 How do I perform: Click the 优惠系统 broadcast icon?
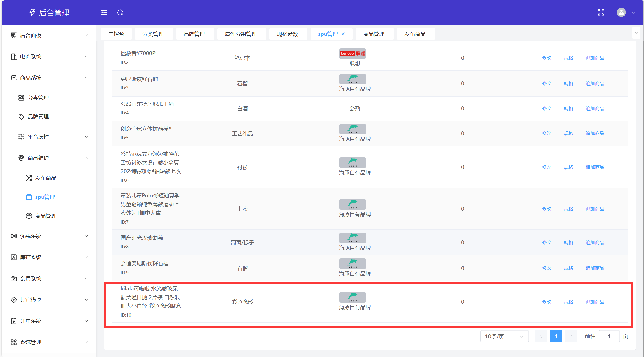14,236
